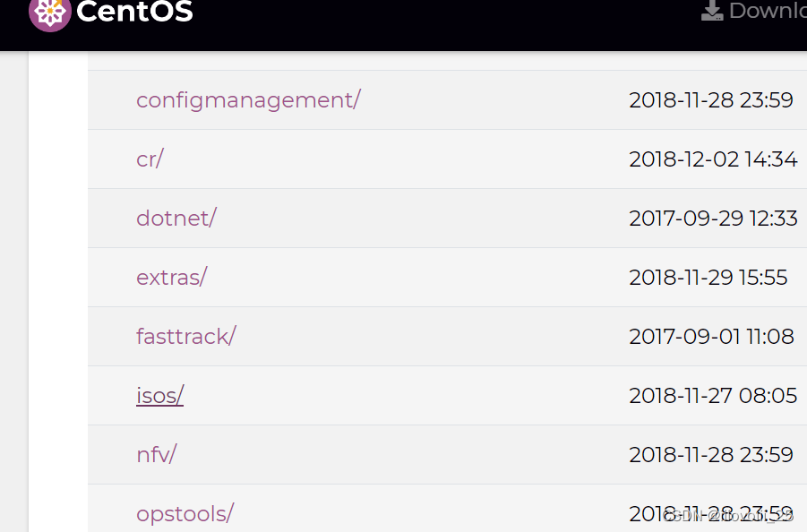Click the CentOS flower logo
The width and height of the screenshot is (807, 532).
pyautogui.click(x=51, y=13)
